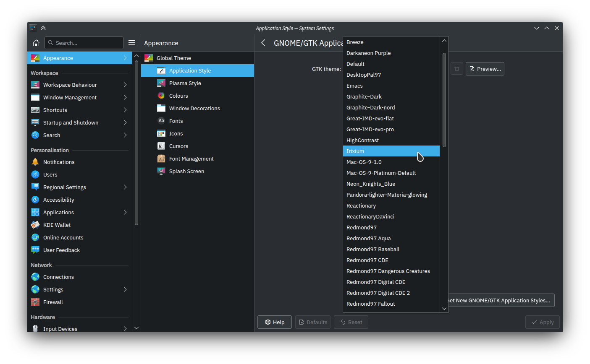The width and height of the screenshot is (590, 364).
Task: Click the Font Management icon
Action: pyautogui.click(x=161, y=159)
